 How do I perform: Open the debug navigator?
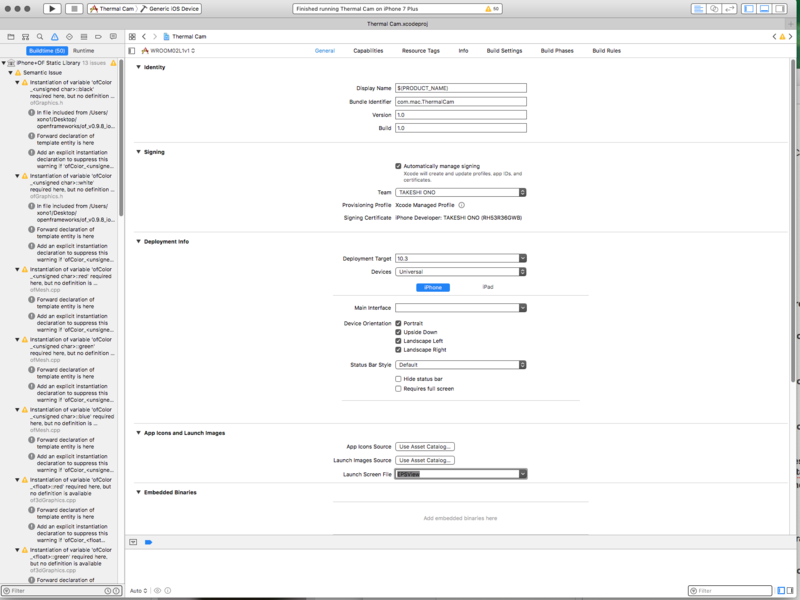click(84, 37)
